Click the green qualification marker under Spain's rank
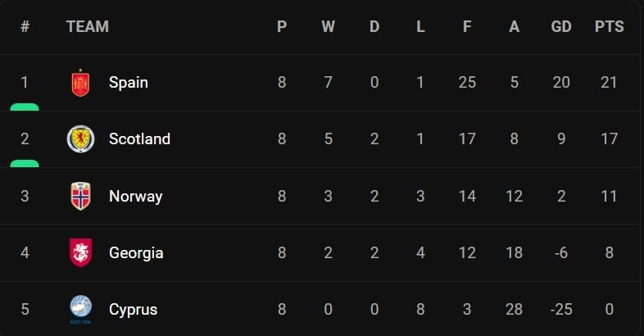Image resolution: width=644 pixels, height=336 pixels. click(x=25, y=107)
